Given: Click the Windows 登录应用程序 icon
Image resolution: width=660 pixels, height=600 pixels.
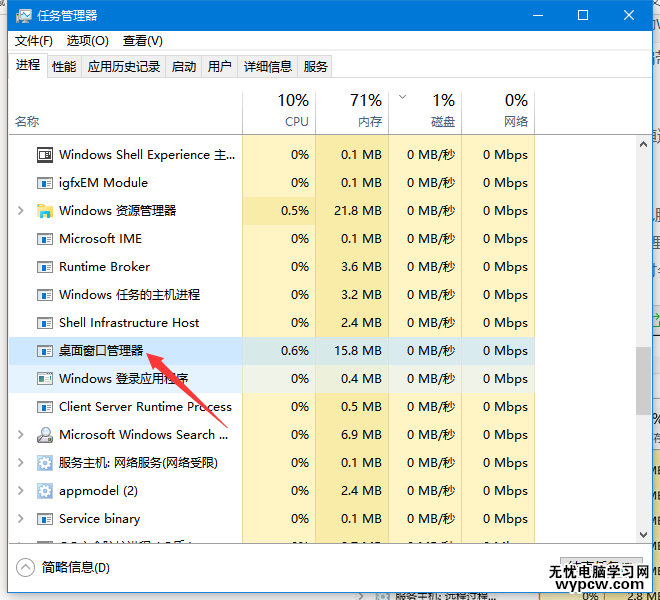Looking at the screenshot, I should (x=45, y=379).
